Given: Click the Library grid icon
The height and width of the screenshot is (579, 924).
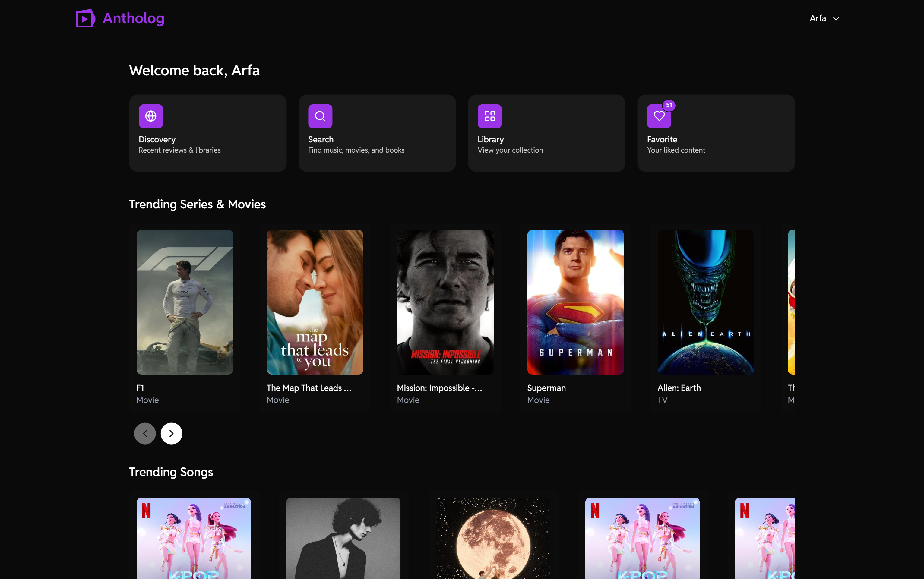Looking at the screenshot, I should [x=490, y=116].
